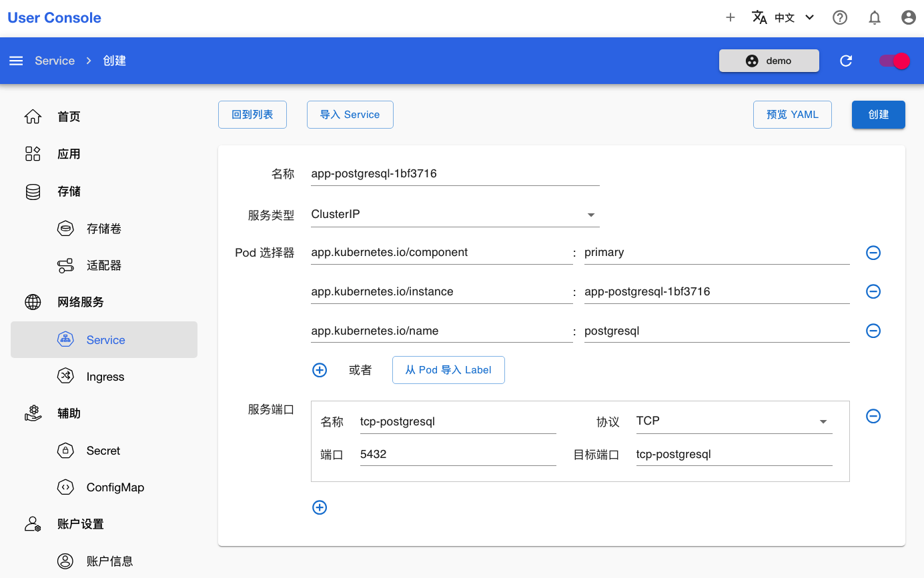924x578 pixels.
Task: Remove the app.kubernetes.io/name selector row
Action: click(873, 331)
